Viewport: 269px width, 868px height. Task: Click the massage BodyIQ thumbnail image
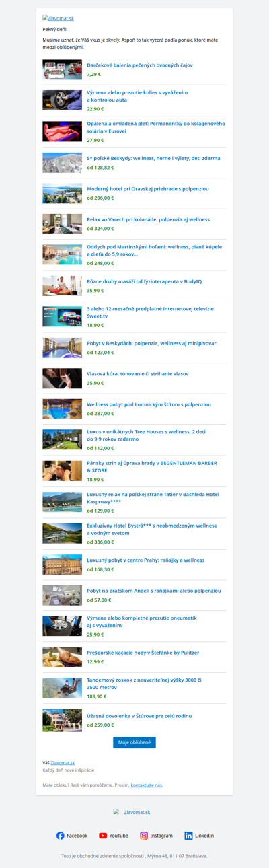[x=62, y=285]
